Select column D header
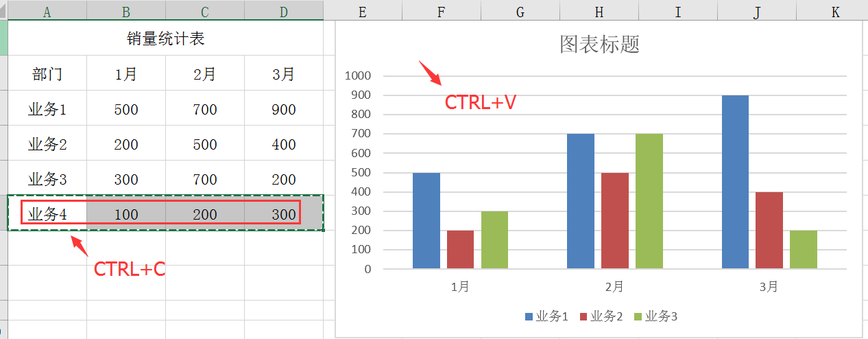Image resolution: width=868 pixels, height=339 pixels. click(x=284, y=10)
